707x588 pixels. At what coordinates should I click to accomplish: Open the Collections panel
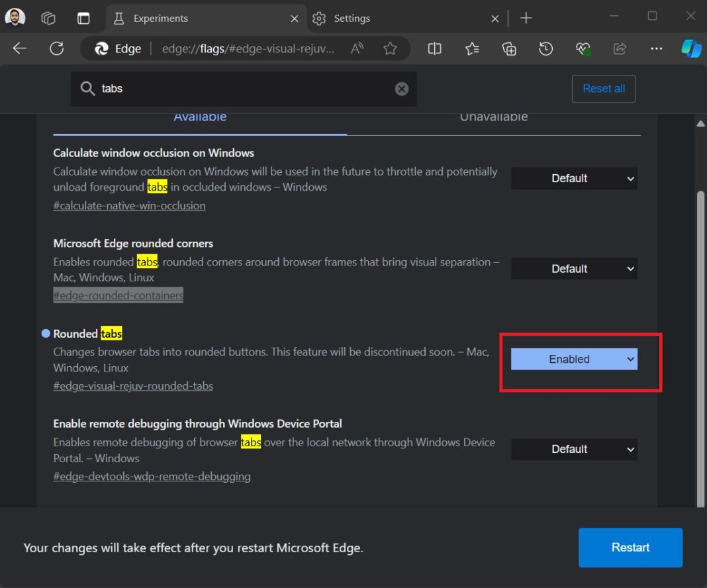tap(508, 48)
